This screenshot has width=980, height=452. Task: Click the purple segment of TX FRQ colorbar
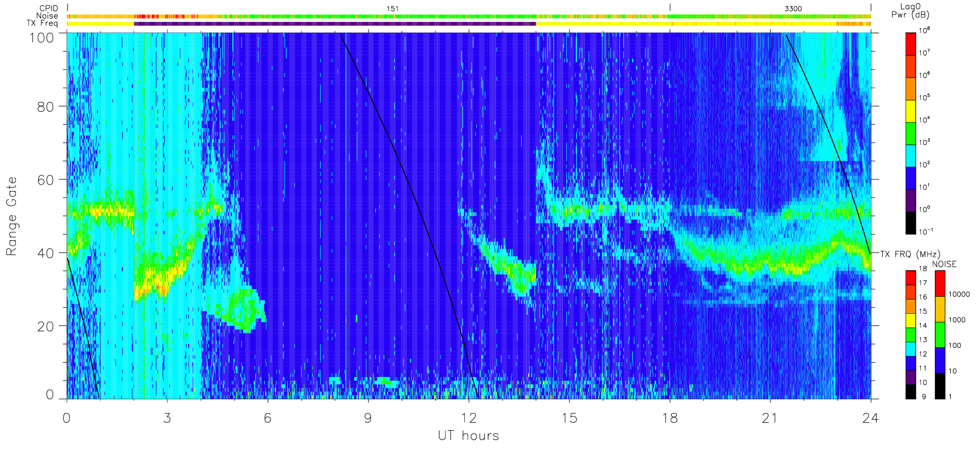(911, 377)
